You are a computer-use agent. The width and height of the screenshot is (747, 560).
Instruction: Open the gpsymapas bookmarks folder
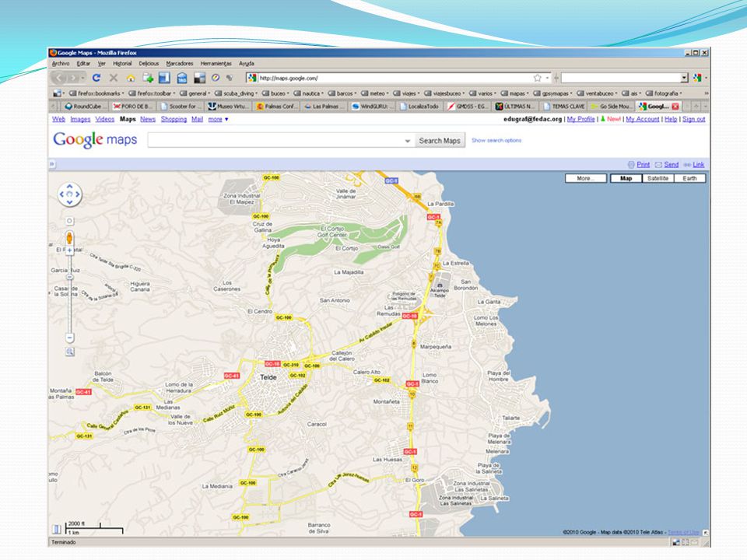click(x=552, y=93)
